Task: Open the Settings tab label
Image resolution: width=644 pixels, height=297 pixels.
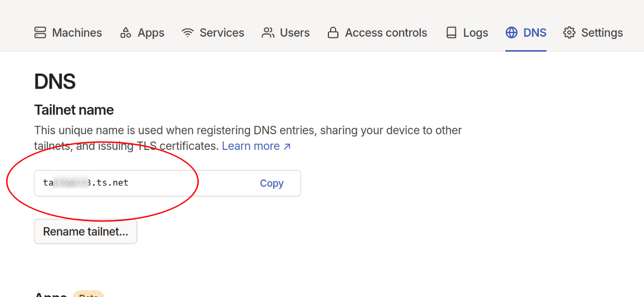Action: [602, 33]
